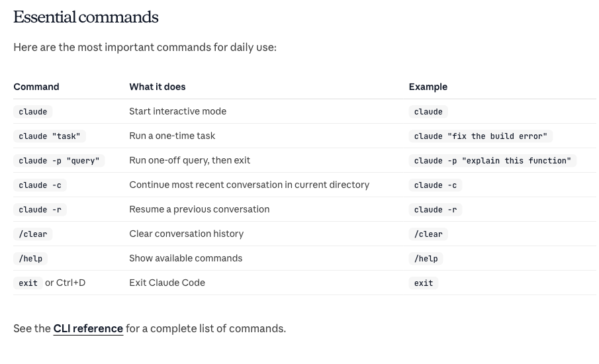
Task: Click the Clear conversation history description
Action: (x=187, y=234)
